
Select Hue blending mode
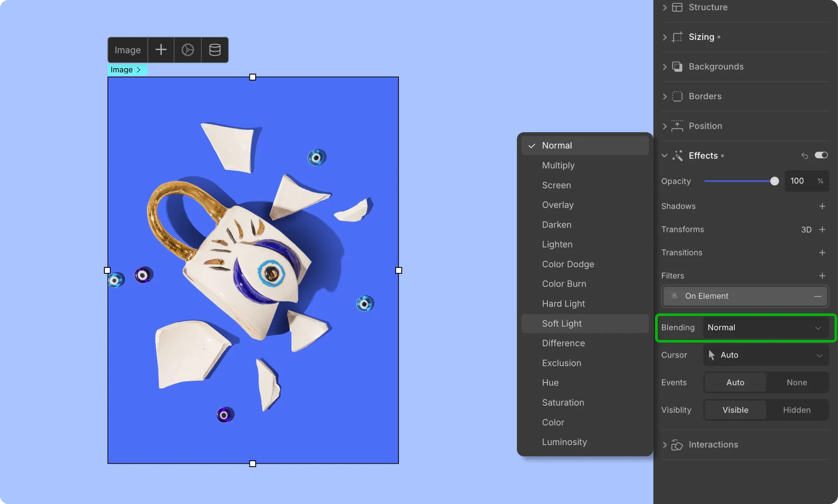[585, 383]
